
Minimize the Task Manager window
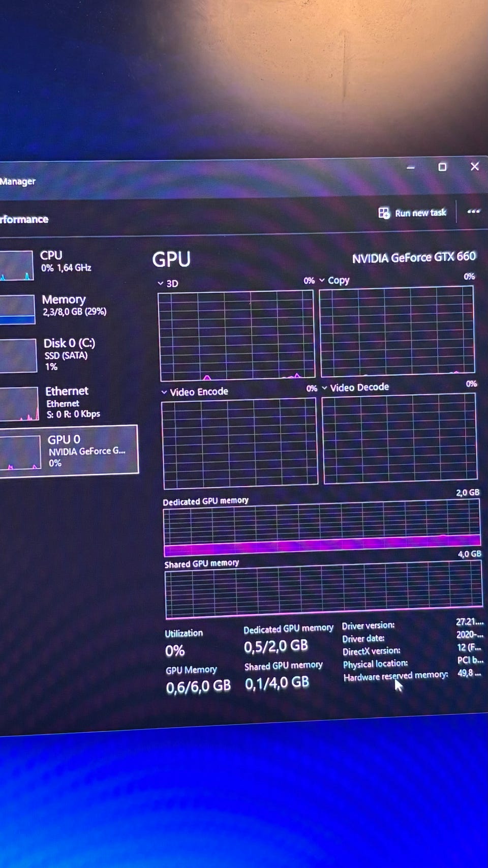tap(411, 167)
